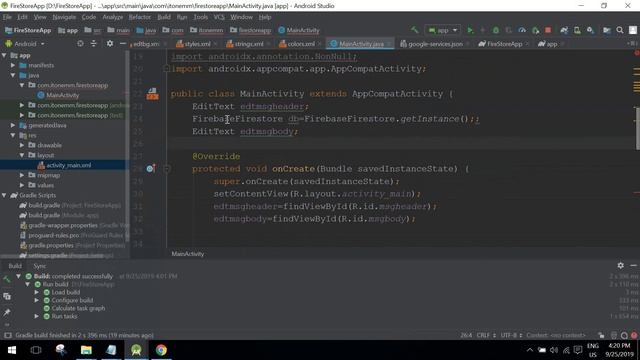Click UTF-8 encoding in status bar

pyautogui.click(x=511, y=335)
